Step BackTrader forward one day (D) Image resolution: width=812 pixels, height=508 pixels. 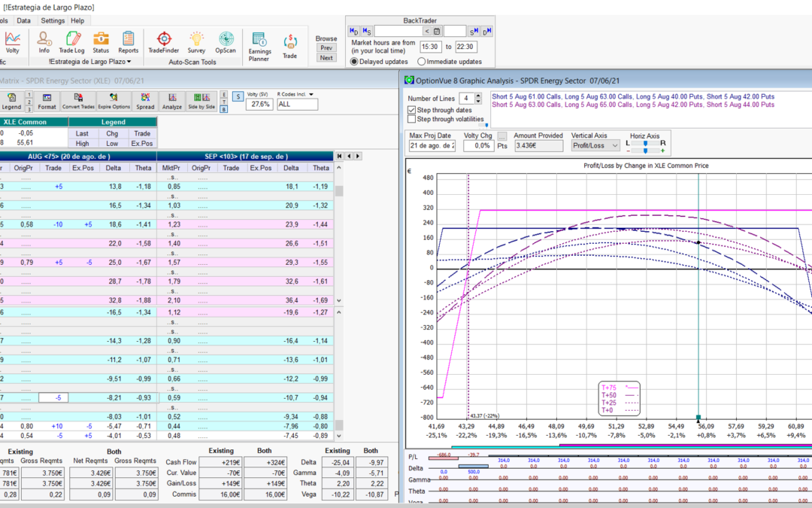pyautogui.click(x=486, y=32)
